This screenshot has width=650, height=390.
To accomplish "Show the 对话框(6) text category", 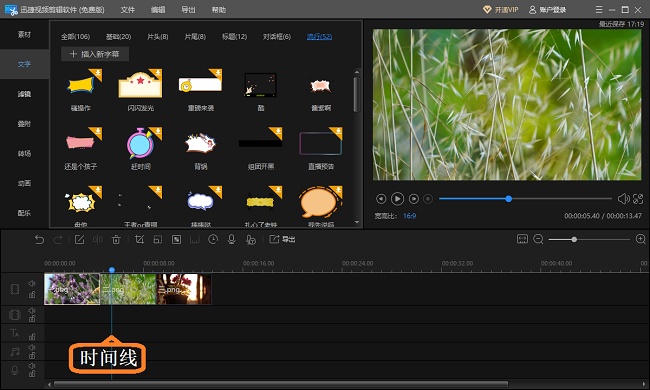I will pos(277,37).
